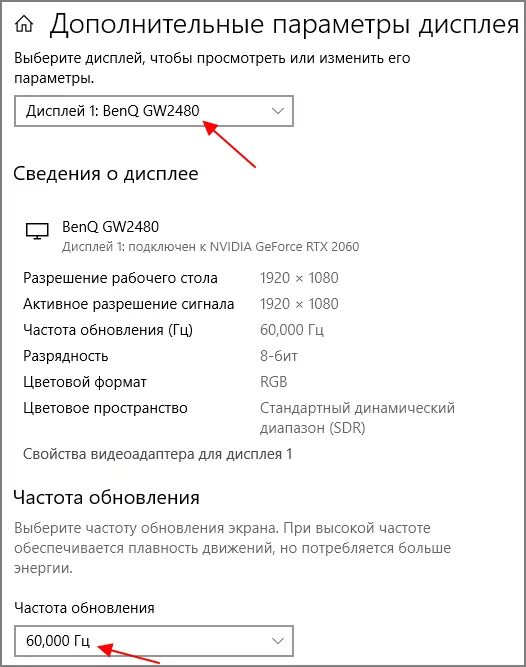This screenshot has height=667, width=526.
Task: Click the 'RGB' color format value
Action: tap(273, 382)
